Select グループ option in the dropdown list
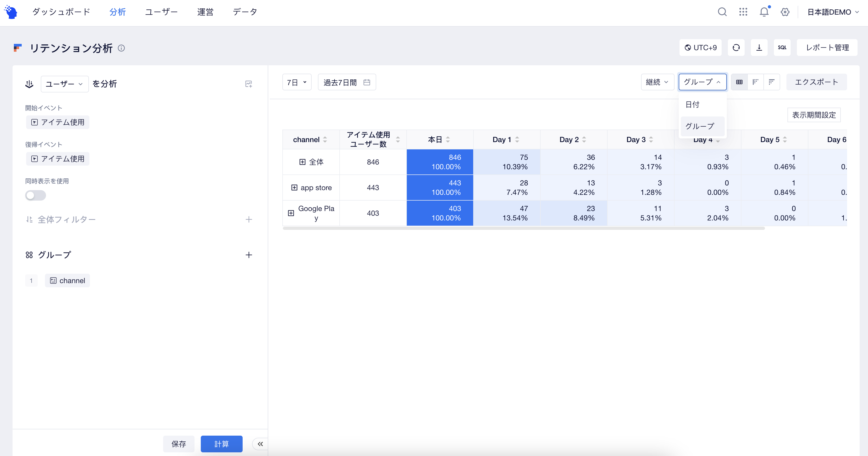 pyautogui.click(x=702, y=126)
